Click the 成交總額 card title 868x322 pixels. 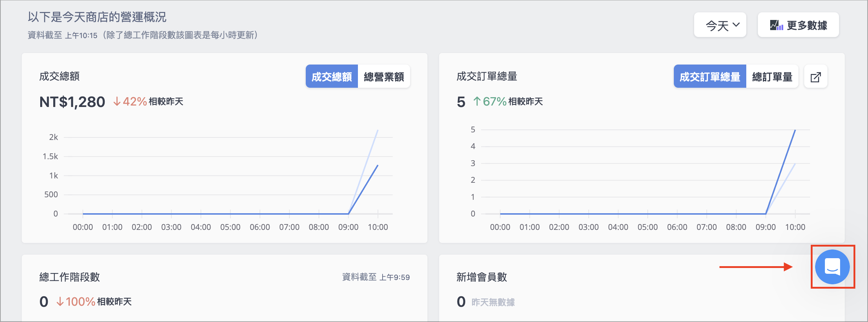click(x=59, y=76)
